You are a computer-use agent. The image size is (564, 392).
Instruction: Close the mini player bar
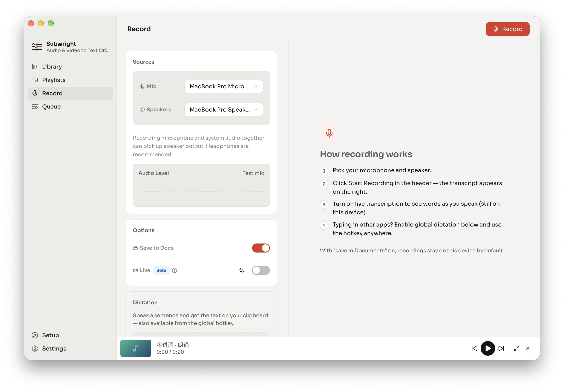(x=528, y=348)
